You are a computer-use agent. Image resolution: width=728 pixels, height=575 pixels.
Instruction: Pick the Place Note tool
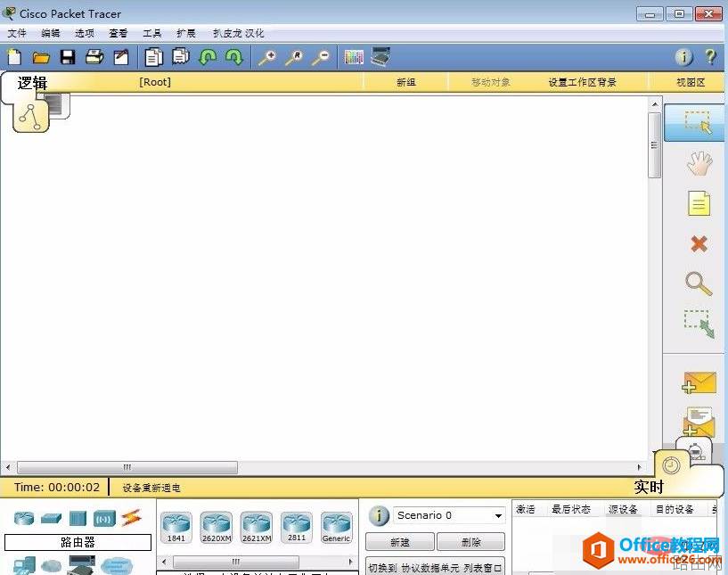pyautogui.click(x=699, y=203)
